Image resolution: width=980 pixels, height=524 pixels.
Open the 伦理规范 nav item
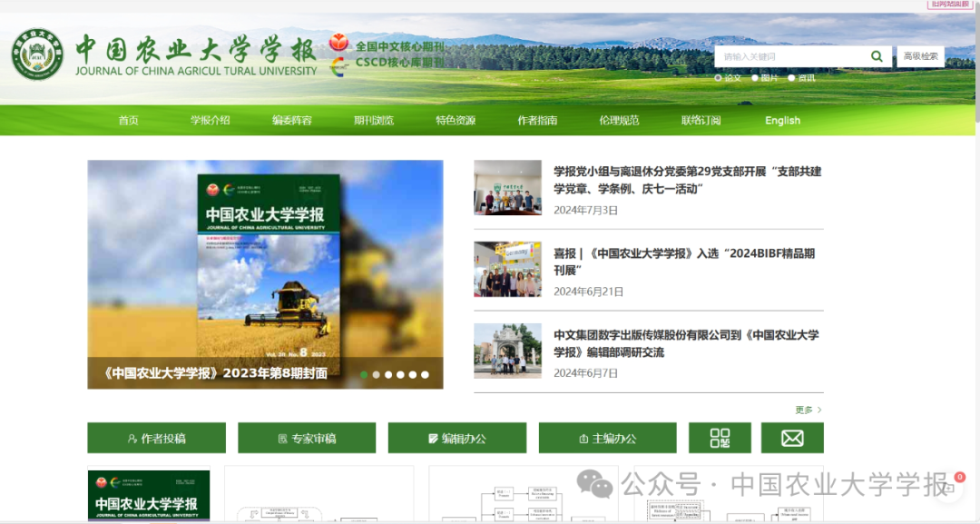coord(620,120)
